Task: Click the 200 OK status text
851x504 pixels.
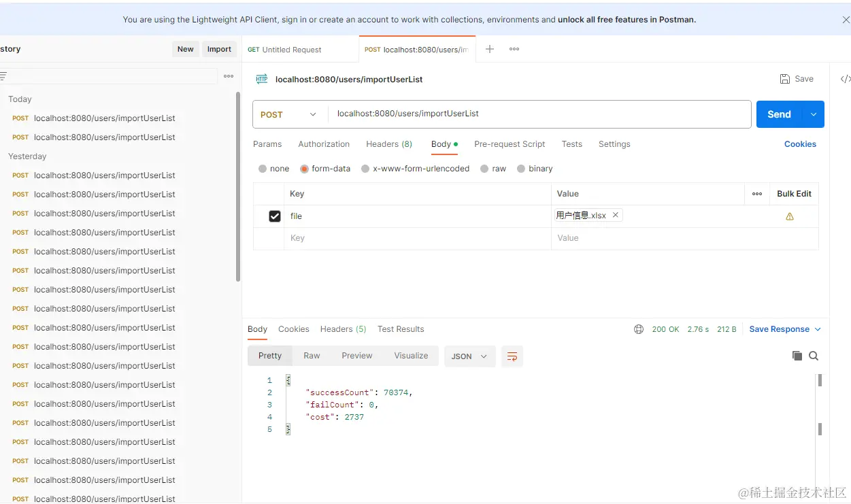Action: (665, 329)
